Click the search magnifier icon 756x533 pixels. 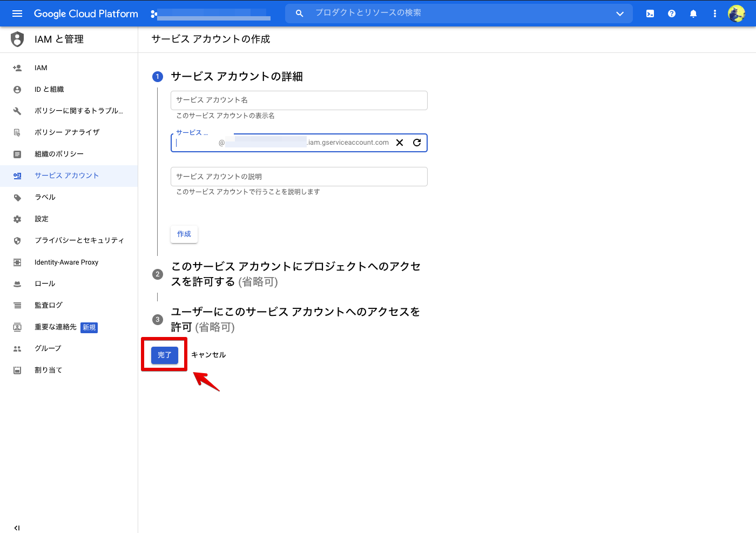300,14
